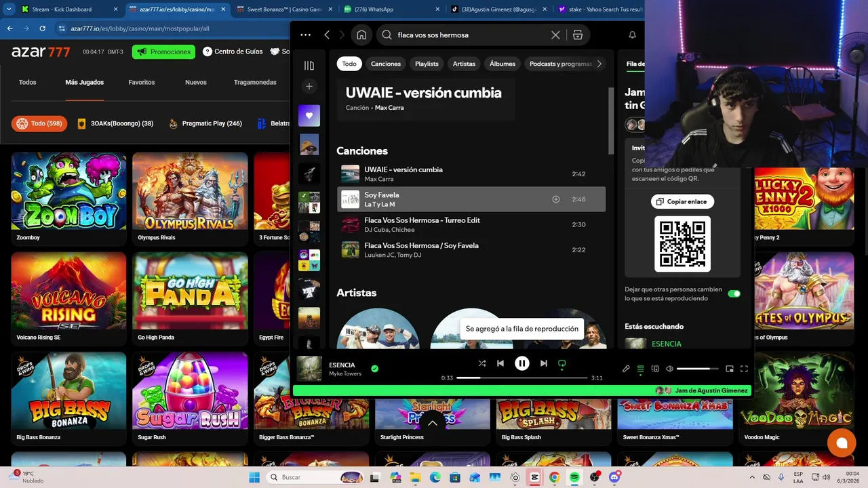Screen dimensions: 868x488
Task: Click the Copiar enlace button
Action: click(x=682, y=201)
